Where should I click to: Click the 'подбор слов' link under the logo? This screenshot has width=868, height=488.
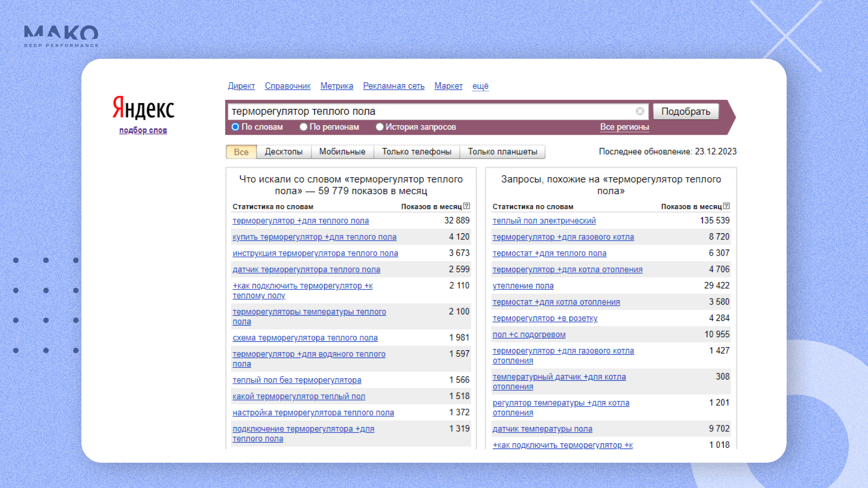[x=143, y=130]
